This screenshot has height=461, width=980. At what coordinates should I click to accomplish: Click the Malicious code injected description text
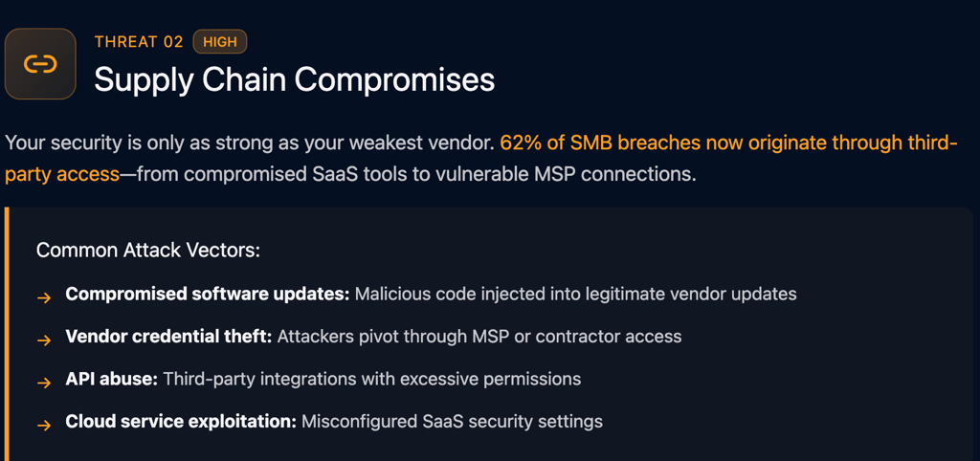[575, 294]
